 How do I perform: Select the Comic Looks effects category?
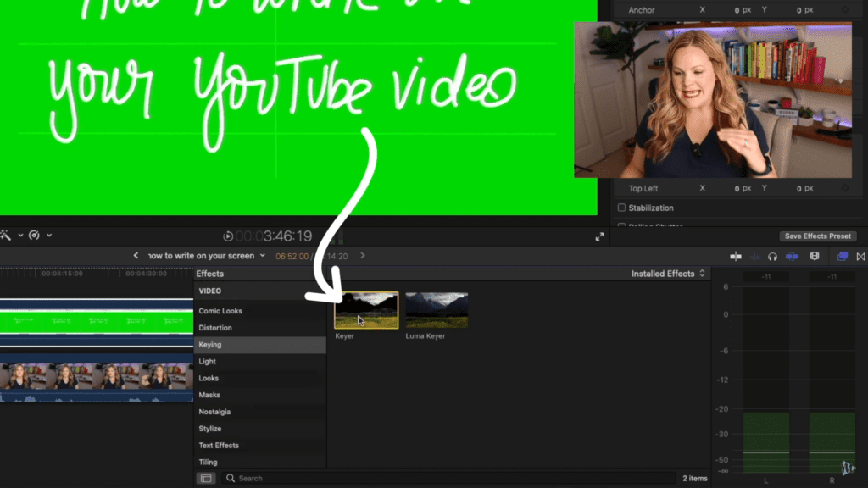260,311
